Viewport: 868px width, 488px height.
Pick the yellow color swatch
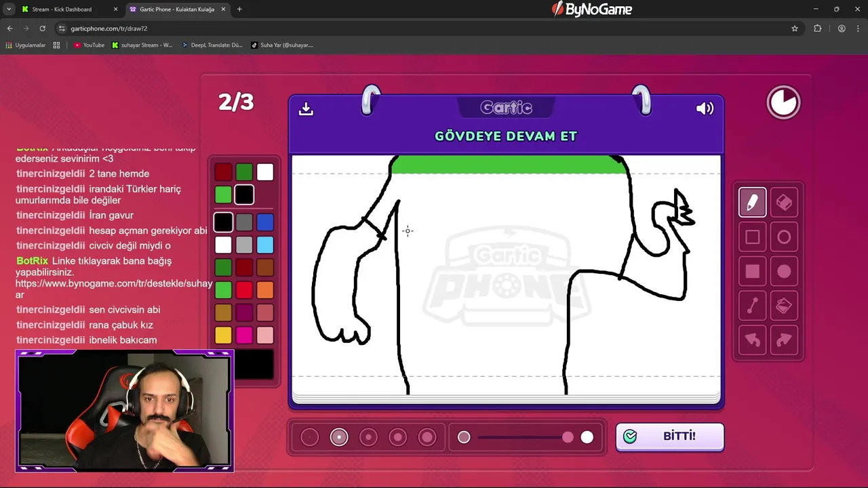tap(223, 335)
